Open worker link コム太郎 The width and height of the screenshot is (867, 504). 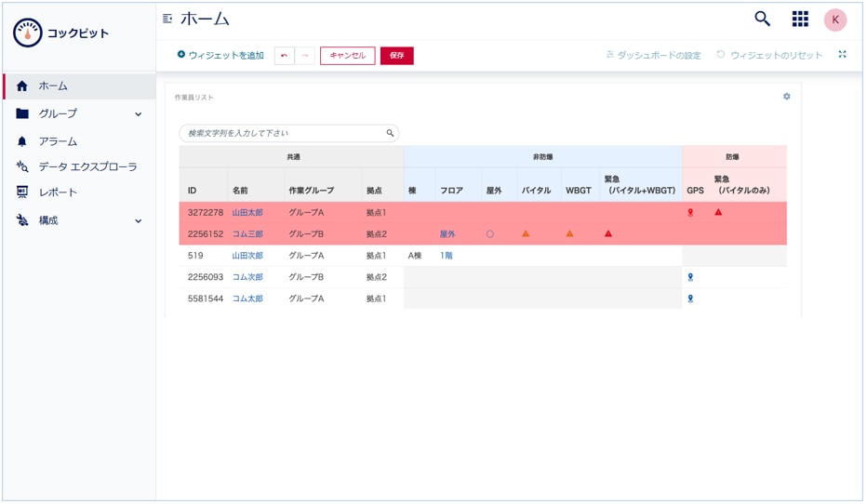(247, 298)
